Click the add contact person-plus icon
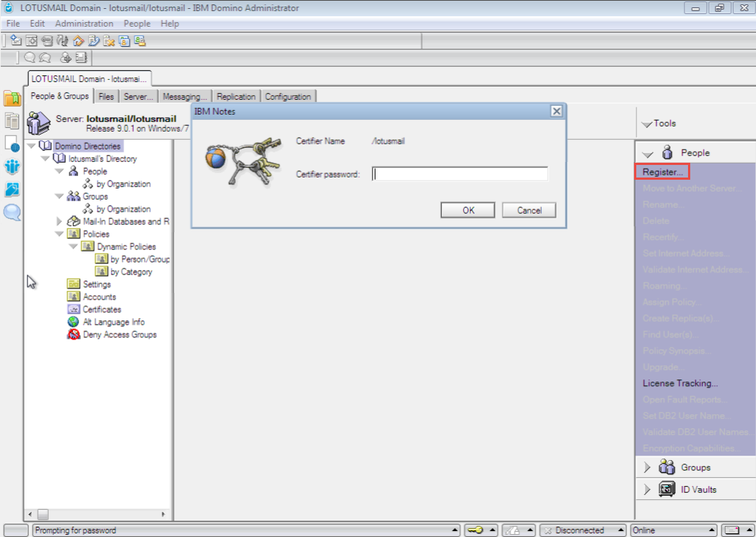 [66, 58]
